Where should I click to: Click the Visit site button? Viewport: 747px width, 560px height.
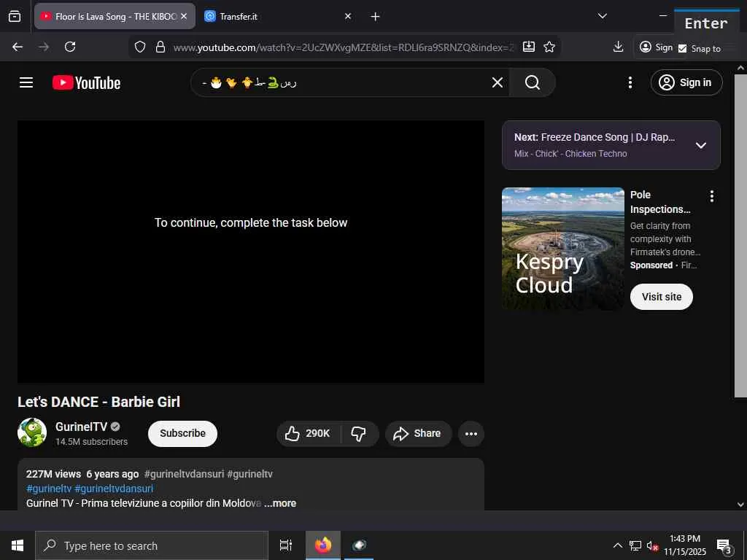(x=661, y=297)
